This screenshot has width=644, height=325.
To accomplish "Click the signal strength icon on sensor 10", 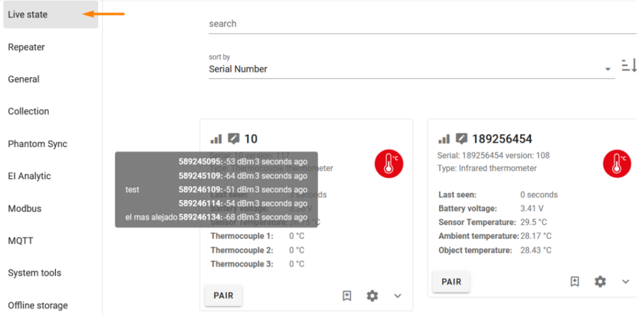I will pos(216,139).
